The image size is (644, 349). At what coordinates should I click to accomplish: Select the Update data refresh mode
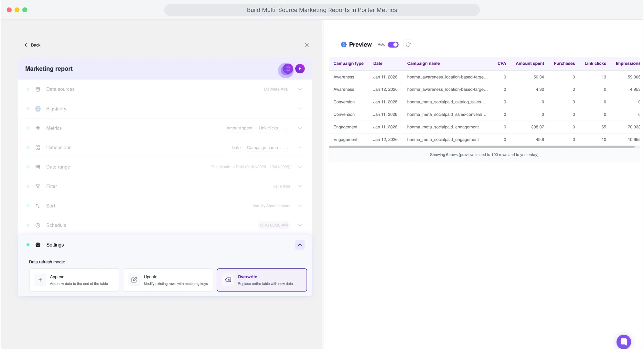(x=168, y=280)
